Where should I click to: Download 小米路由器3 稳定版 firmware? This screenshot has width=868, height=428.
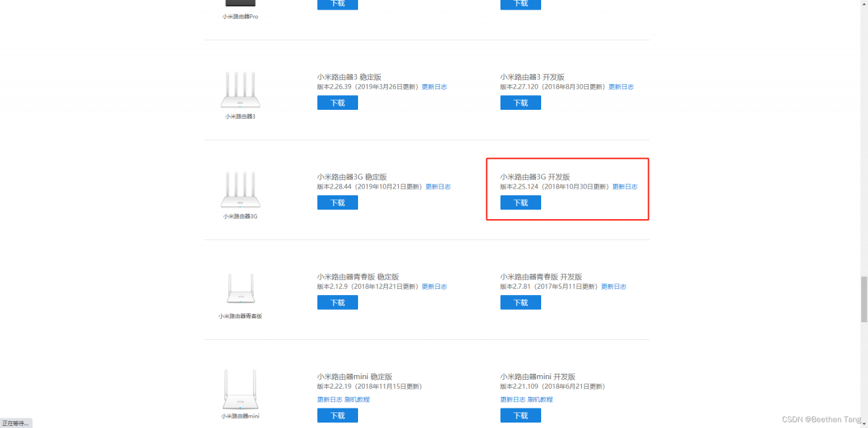click(338, 103)
